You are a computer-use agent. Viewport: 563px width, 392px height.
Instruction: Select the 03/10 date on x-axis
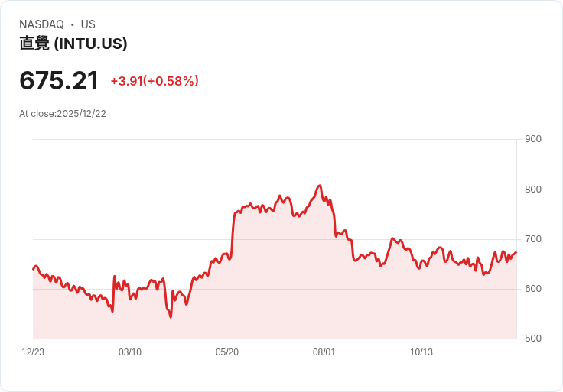pos(130,352)
